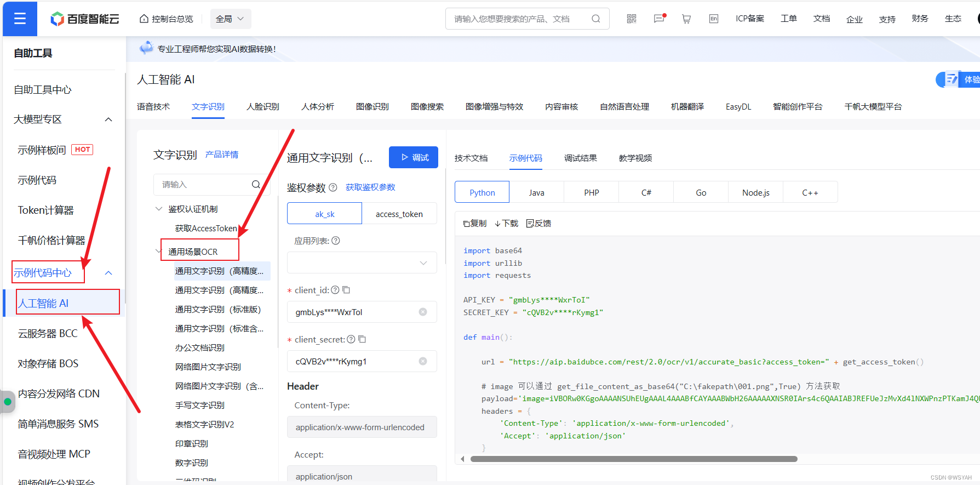
Task: Open the 教学视频 tab
Action: coord(635,158)
